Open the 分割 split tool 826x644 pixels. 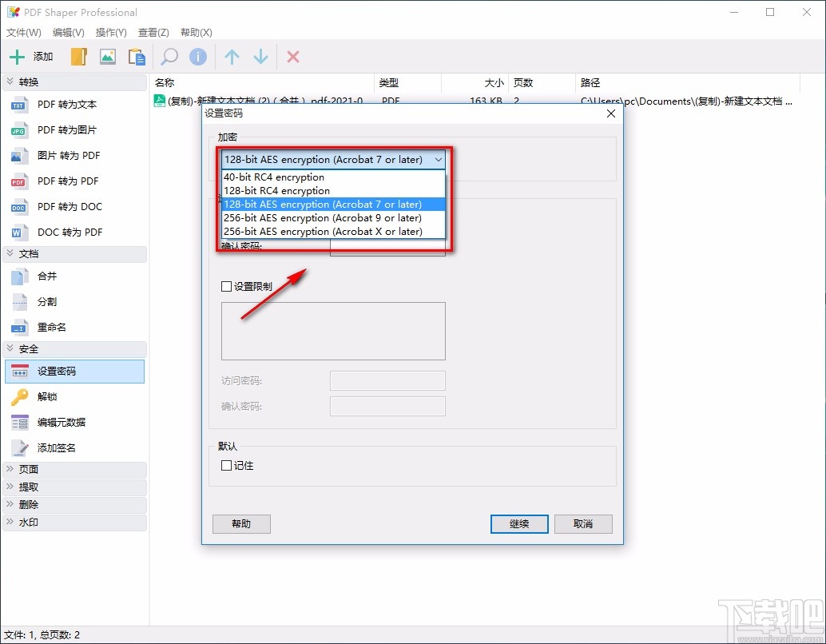click(74, 301)
